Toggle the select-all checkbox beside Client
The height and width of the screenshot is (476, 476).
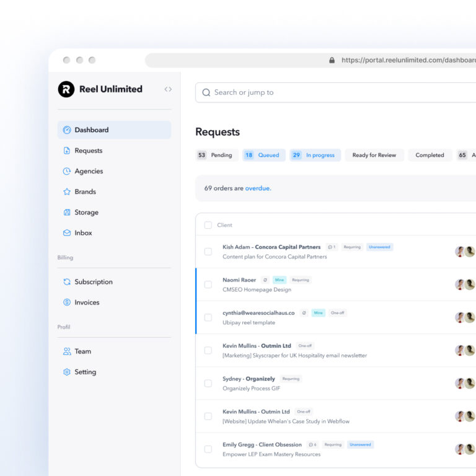pyautogui.click(x=208, y=225)
